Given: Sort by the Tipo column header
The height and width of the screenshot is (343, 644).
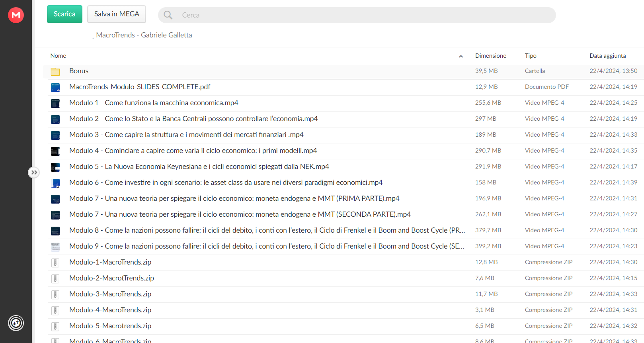Looking at the screenshot, I should (531, 56).
